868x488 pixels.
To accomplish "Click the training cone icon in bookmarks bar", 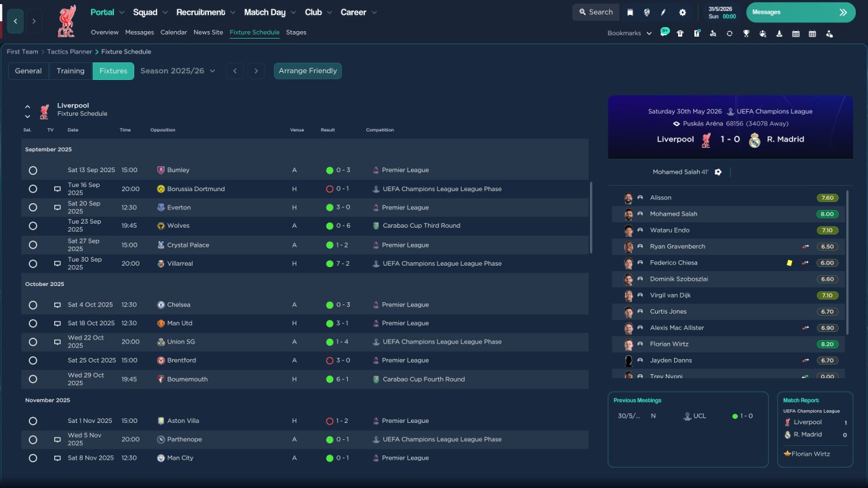I will point(779,33).
